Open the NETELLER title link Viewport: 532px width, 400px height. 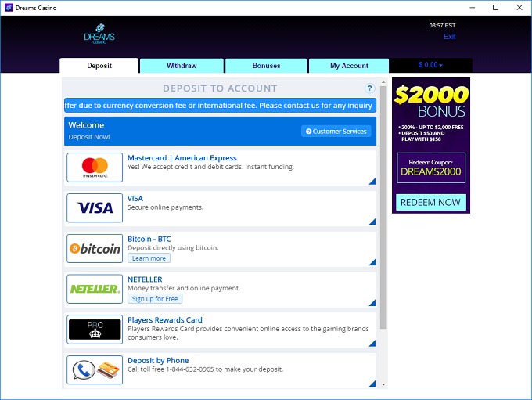pyautogui.click(x=145, y=279)
